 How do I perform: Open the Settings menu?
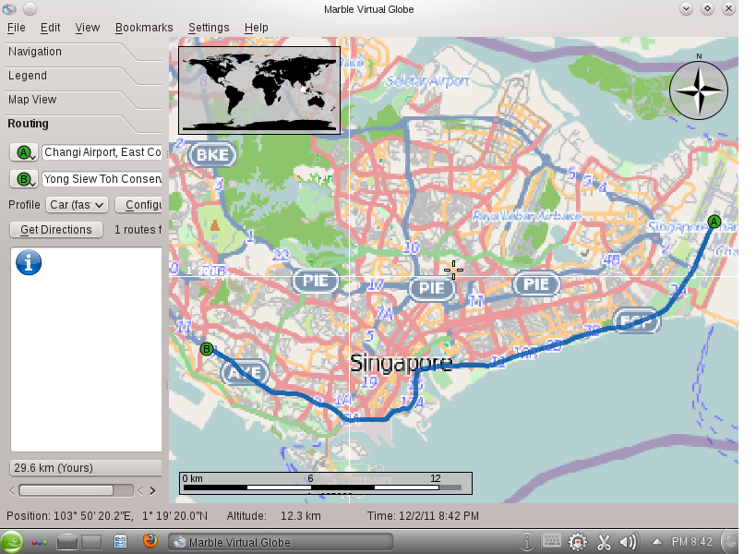209,28
